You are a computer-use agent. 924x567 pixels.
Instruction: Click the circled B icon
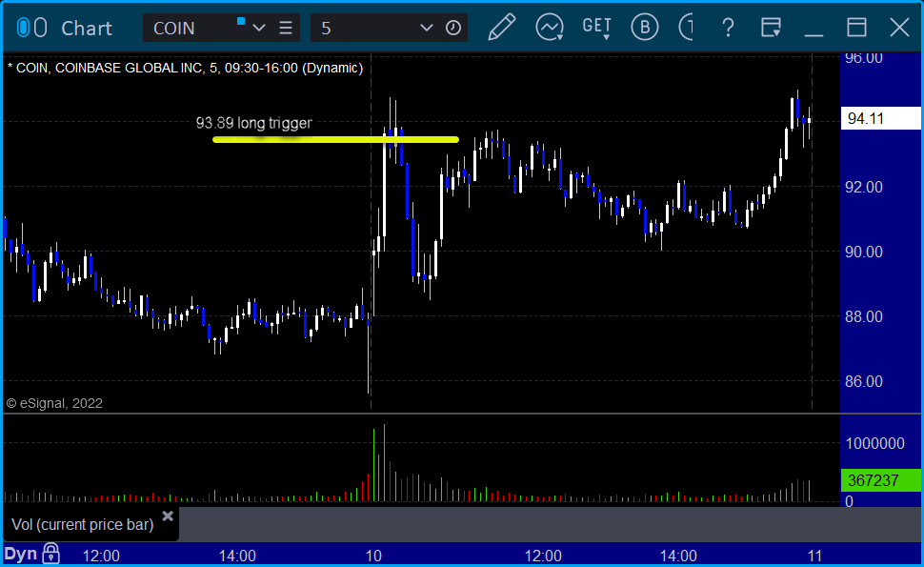[645, 28]
